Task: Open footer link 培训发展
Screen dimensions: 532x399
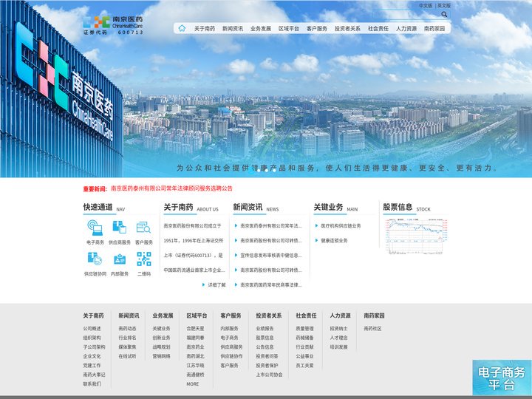Action: coord(338,347)
